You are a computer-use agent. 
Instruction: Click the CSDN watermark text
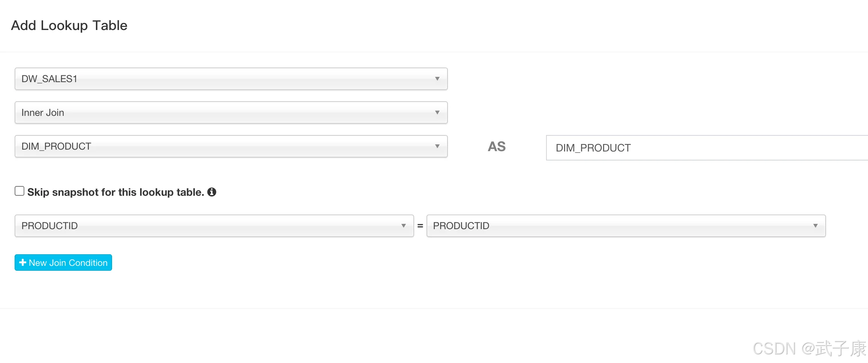[809, 349]
